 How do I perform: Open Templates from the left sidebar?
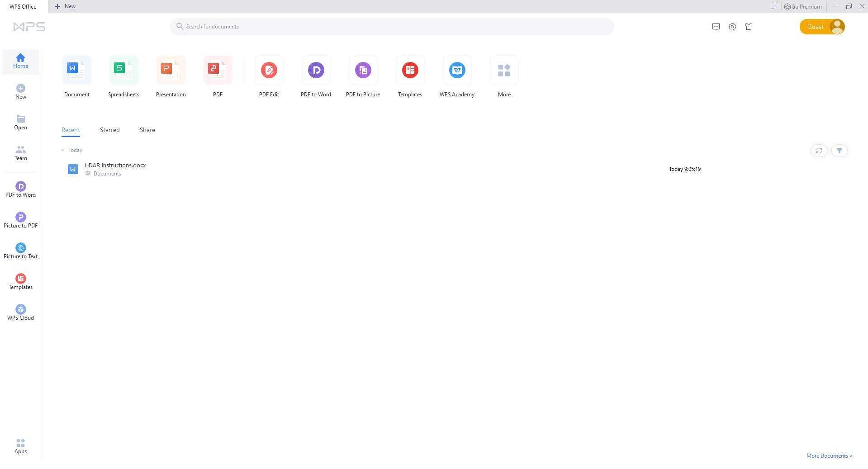pos(20,282)
